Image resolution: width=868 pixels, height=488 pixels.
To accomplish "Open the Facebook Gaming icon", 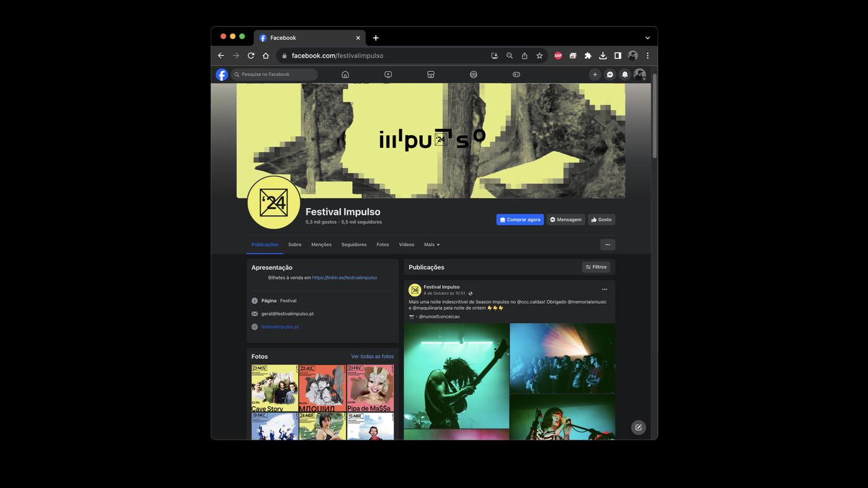I will tap(516, 74).
